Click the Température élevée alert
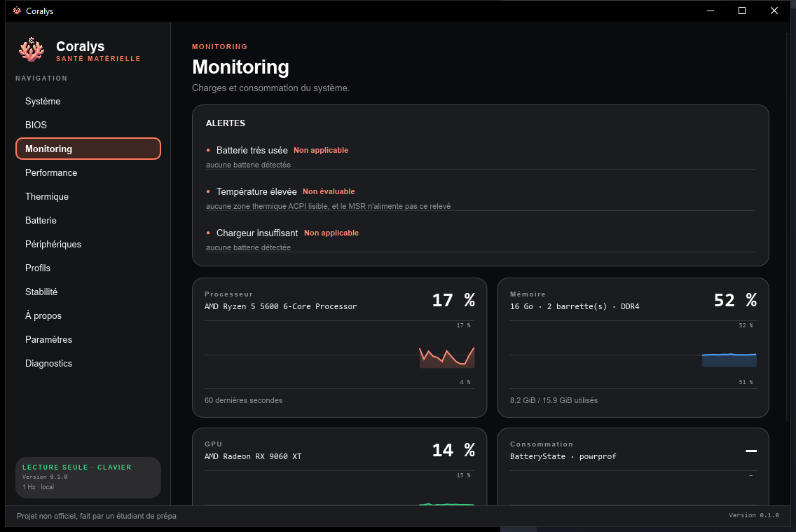The width and height of the screenshot is (796, 532). coord(256,191)
